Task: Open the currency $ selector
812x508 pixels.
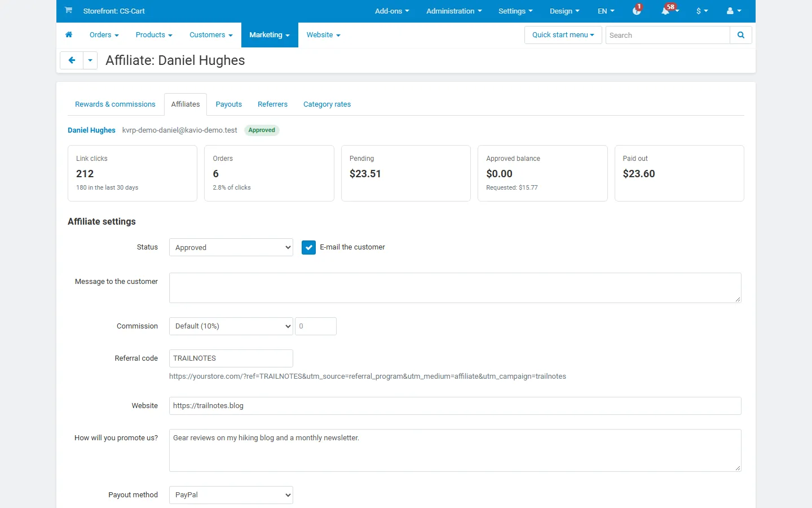Action: tap(702, 11)
